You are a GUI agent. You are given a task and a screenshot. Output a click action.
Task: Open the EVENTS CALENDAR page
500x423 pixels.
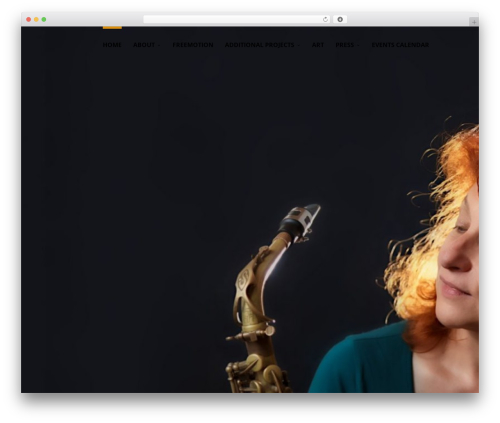pos(400,45)
